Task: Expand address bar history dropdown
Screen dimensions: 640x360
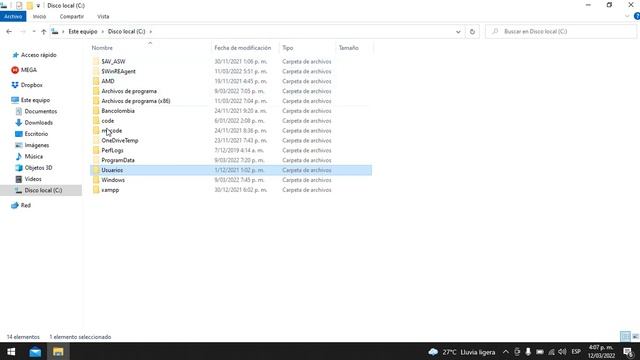Action: (458, 31)
